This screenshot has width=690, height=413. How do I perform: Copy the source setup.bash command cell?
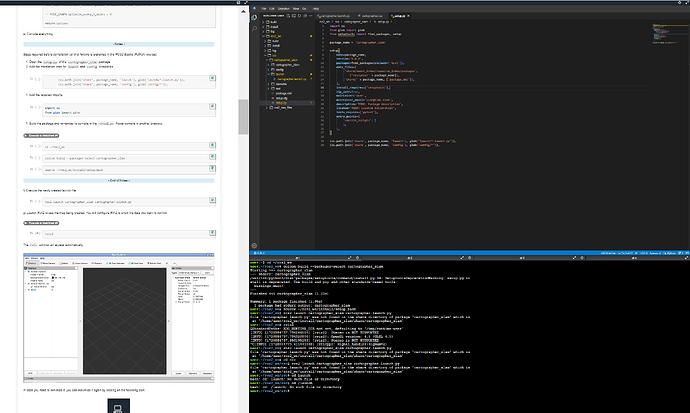[212, 168]
